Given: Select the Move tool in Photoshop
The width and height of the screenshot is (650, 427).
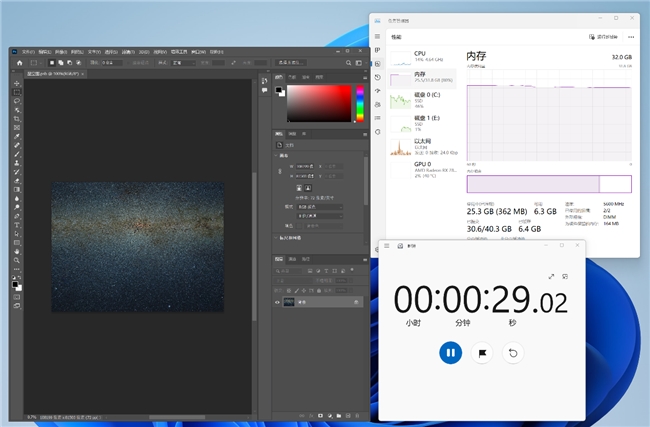Looking at the screenshot, I should point(17,83).
